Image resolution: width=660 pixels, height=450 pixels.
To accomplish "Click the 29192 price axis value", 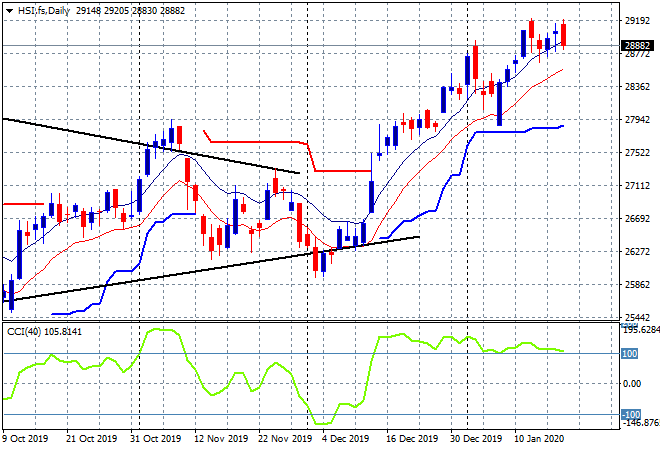I will pyautogui.click(x=637, y=20).
